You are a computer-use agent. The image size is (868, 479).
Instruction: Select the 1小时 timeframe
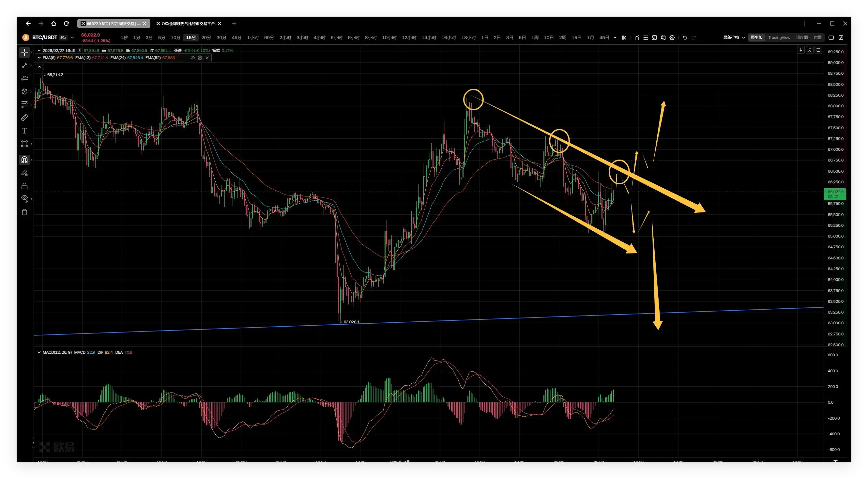[253, 38]
